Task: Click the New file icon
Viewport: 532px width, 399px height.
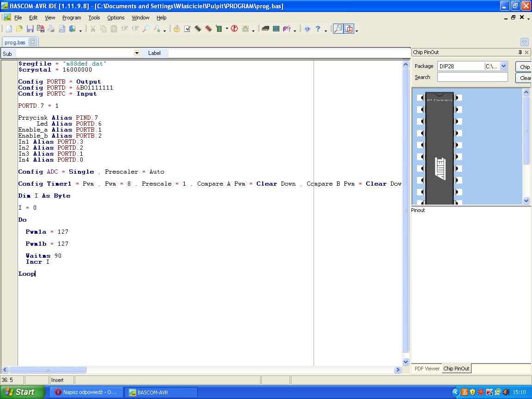Action: (9, 29)
